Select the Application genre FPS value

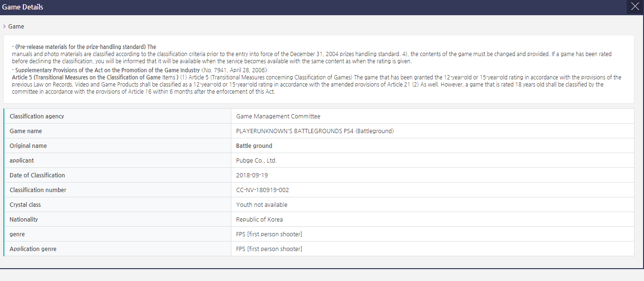[269, 249]
